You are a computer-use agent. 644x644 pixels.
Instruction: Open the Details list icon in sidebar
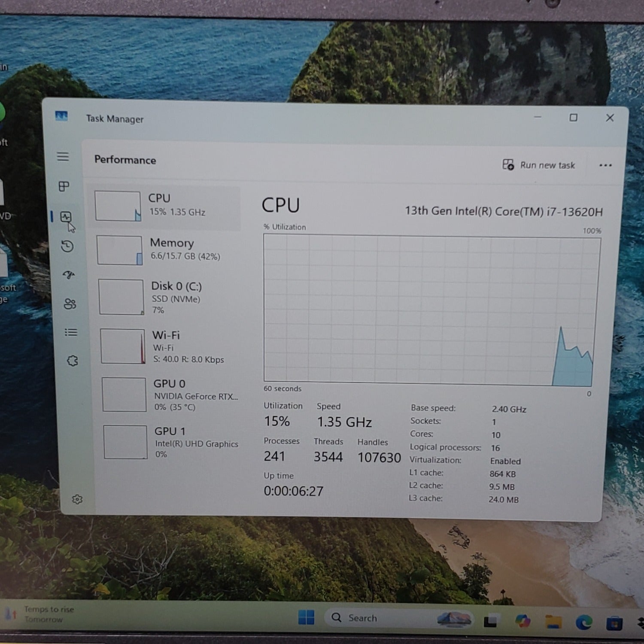(x=71, y=332)
